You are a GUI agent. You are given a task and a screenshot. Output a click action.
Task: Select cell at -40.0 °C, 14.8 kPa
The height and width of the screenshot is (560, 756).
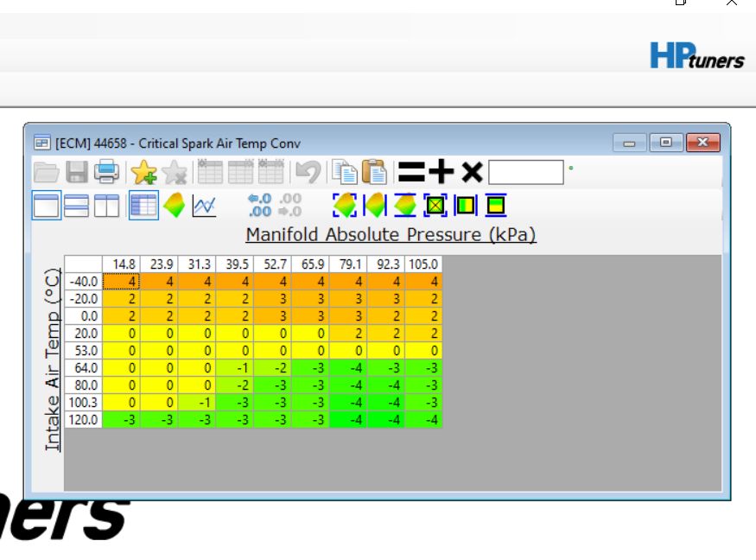(121, 281)
